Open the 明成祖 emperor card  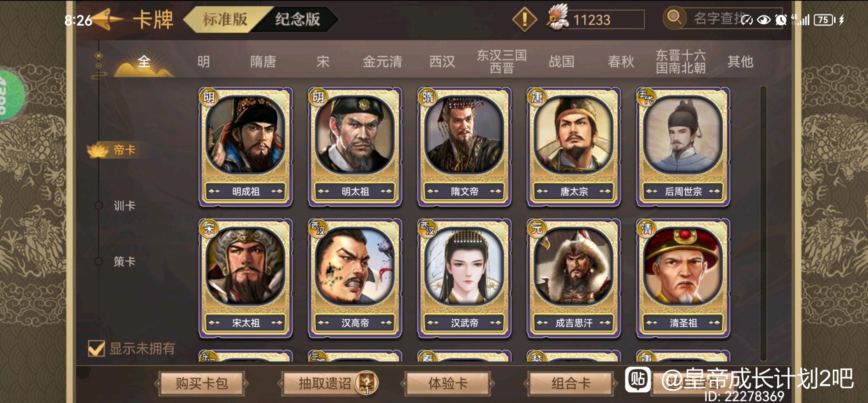tap(246, 147)
